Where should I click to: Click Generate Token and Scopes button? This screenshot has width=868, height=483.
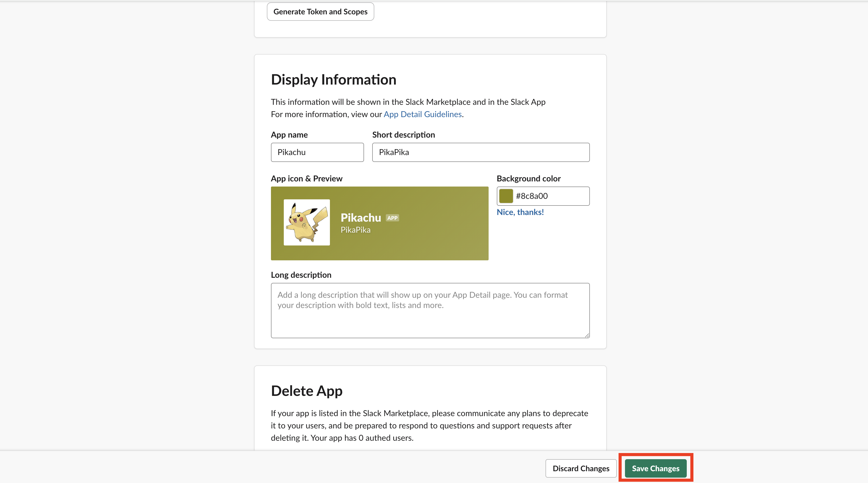pyautogui.click(x=320, y=12)
